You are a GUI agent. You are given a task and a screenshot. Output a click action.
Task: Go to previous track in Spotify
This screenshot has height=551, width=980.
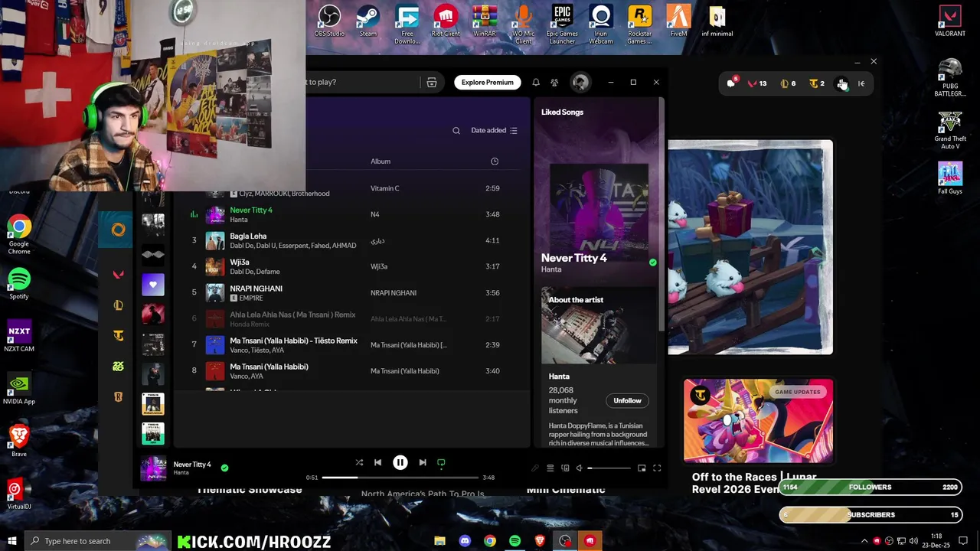pyautogui.click(x=377, y=462)
